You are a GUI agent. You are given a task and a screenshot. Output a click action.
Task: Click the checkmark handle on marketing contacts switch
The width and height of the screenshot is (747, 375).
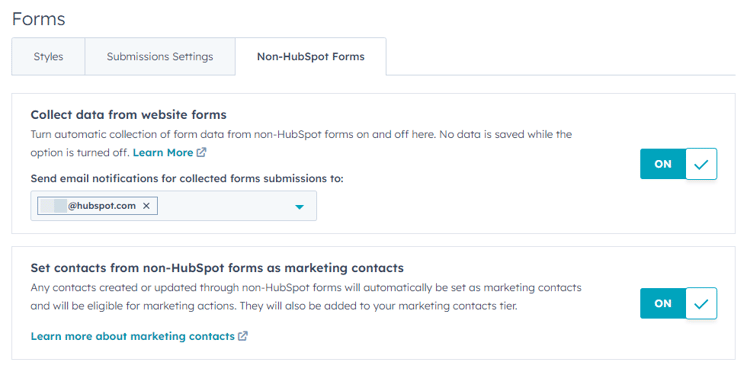[701, 304]
